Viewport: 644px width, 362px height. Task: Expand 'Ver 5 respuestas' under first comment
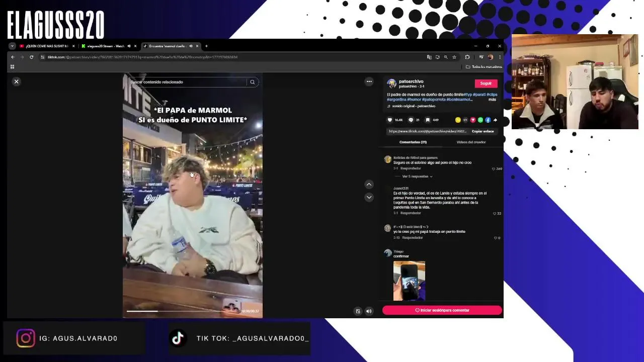(417, 176)
